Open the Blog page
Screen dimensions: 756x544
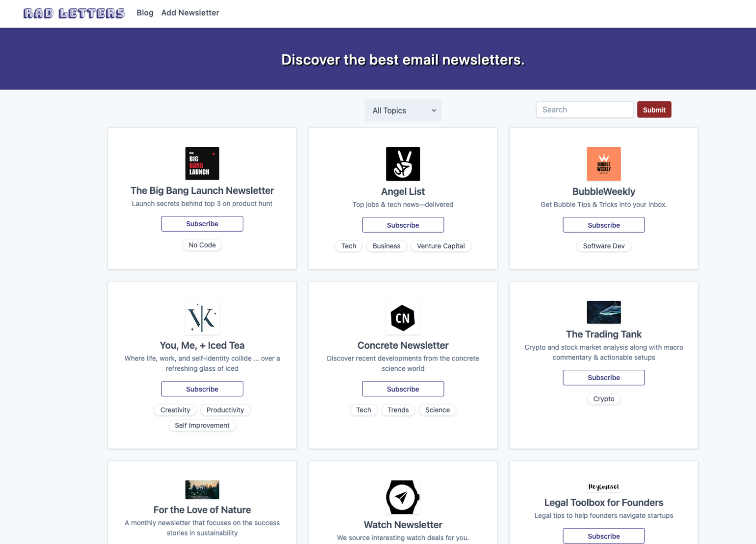(x=145, y=13)
